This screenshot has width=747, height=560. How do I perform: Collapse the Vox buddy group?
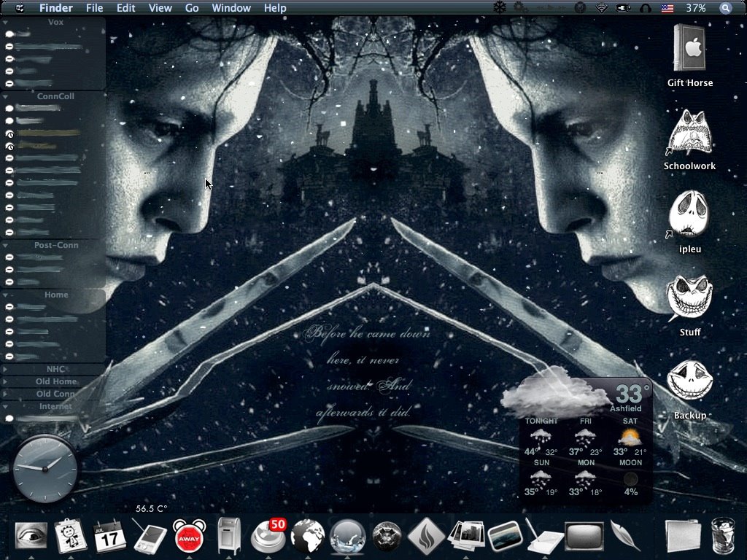coord(5,22)
